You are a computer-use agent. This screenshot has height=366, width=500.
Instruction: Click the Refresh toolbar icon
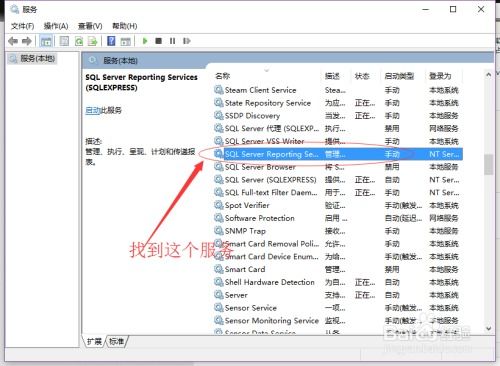pos(79,41)
